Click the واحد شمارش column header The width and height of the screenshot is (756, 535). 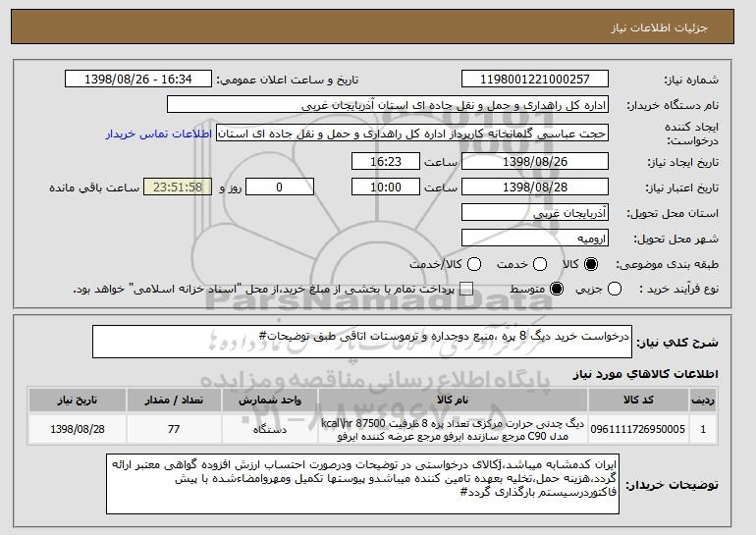coord(270,401)
